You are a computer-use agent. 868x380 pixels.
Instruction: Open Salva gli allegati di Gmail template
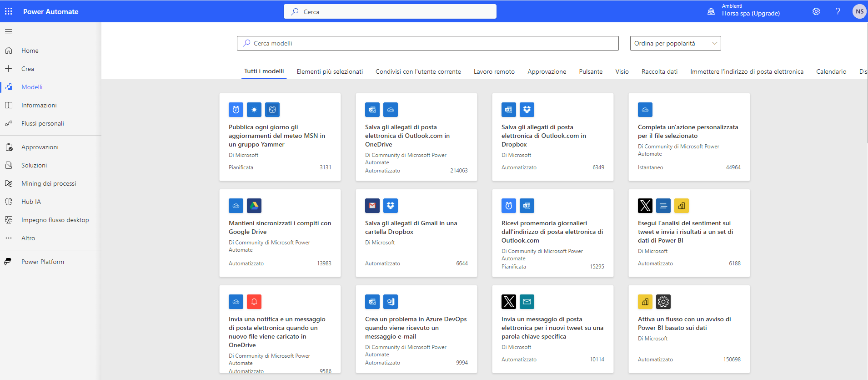pos(416,233)
